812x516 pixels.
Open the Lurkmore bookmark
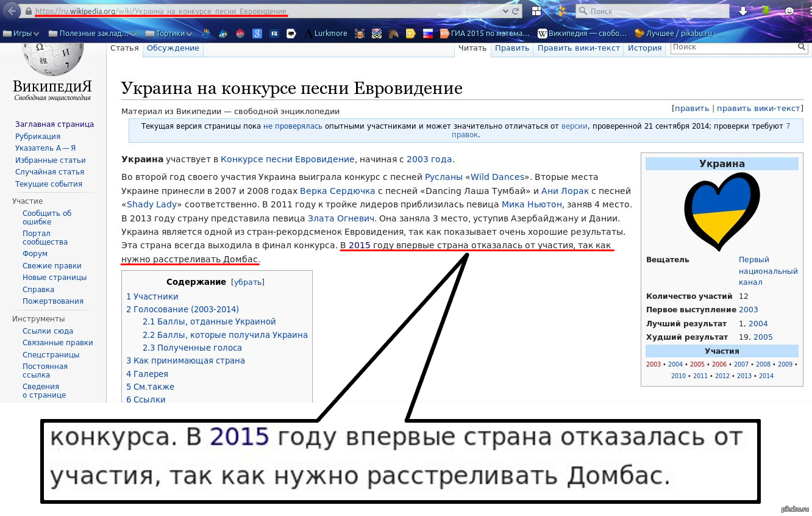[x=326, y=34]
